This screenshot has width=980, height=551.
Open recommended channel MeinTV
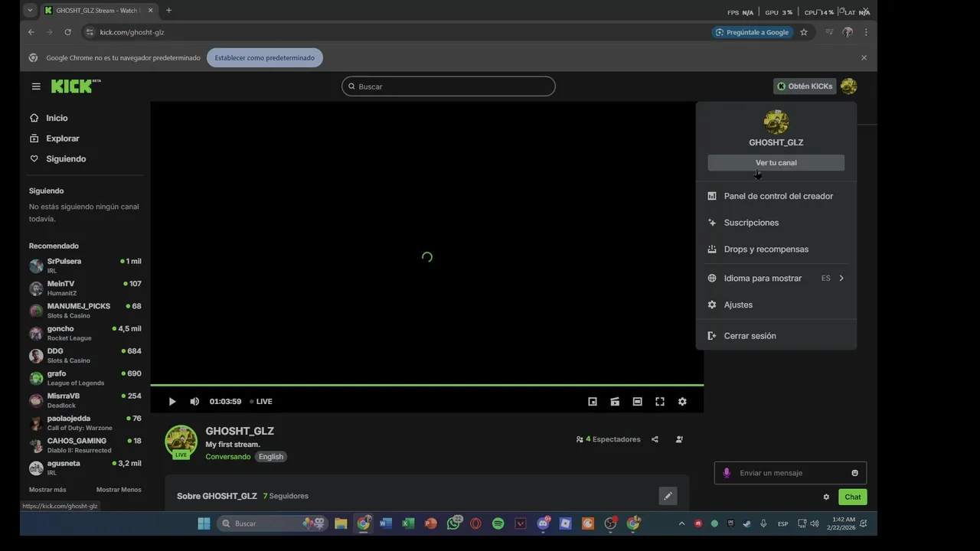pyautogui.click(x=85, y=289)
